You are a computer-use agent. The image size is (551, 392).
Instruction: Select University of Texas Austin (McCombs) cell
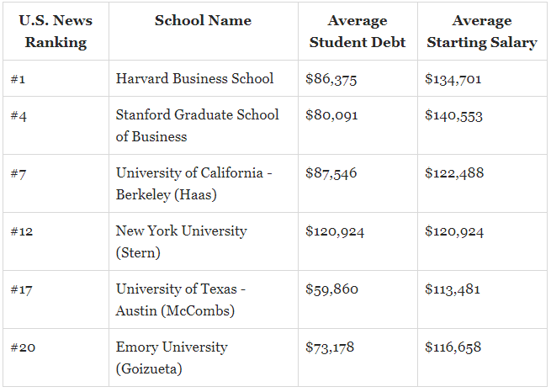click(181, 299)
